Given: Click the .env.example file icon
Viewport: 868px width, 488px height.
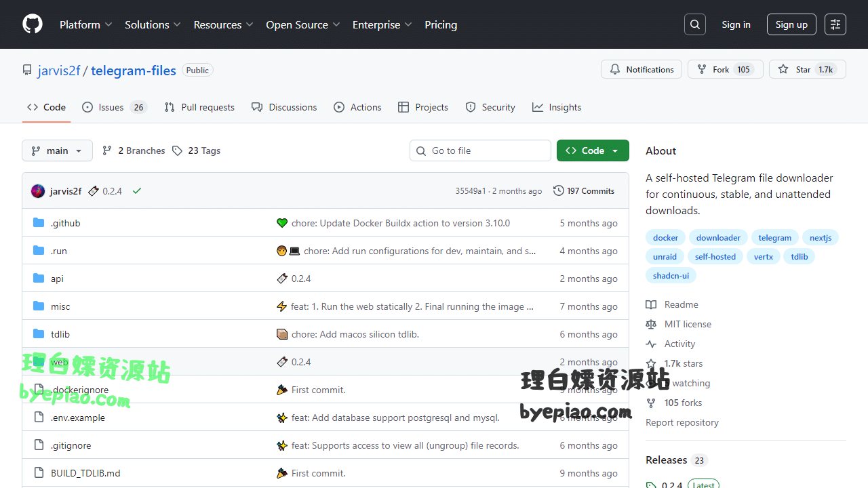Looking at the screenshot, I should pyautogui.click(x=39, y=418).
